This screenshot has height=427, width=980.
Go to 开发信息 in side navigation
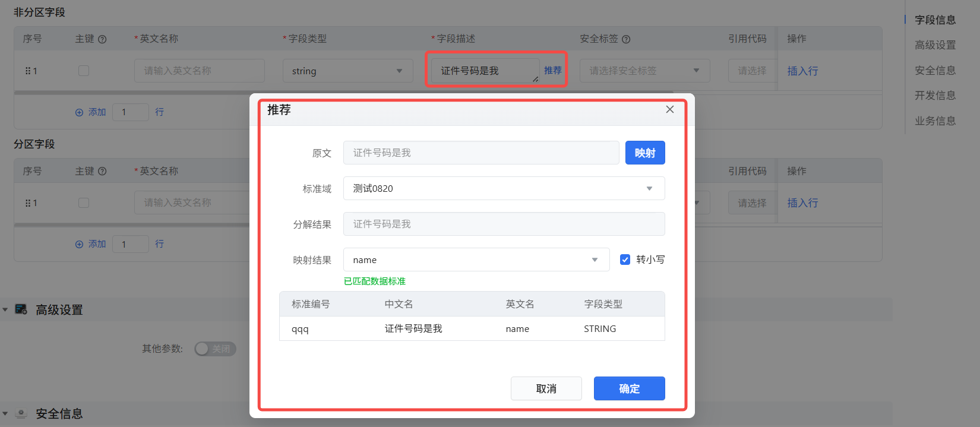935,95
